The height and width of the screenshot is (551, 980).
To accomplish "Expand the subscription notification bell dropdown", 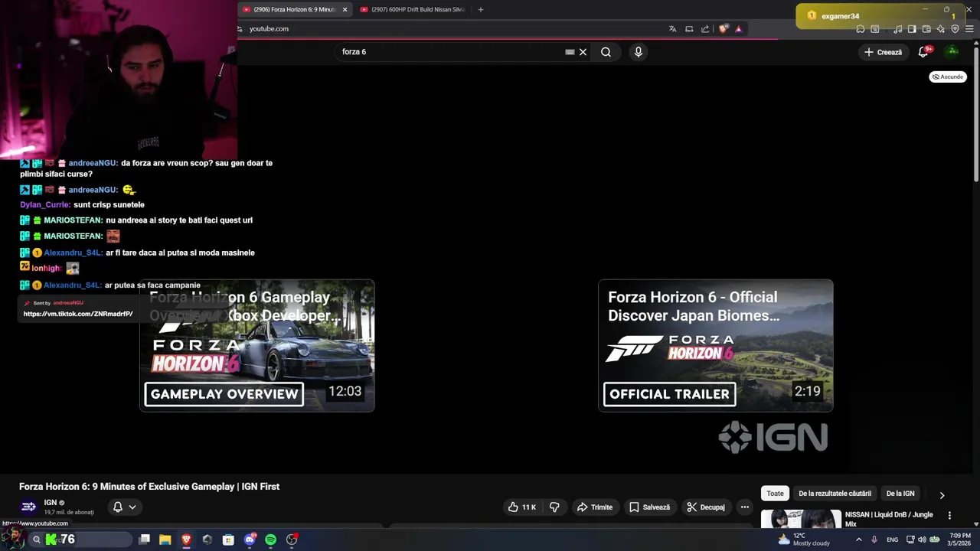I will pyautogui.click(x=125, y=507).
